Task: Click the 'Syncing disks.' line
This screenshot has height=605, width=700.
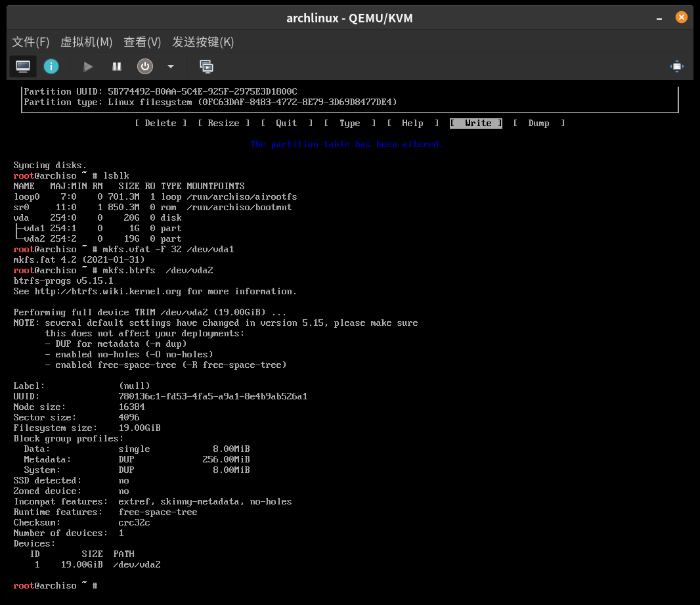Action: pyautogui.click(x=50, y=165)
